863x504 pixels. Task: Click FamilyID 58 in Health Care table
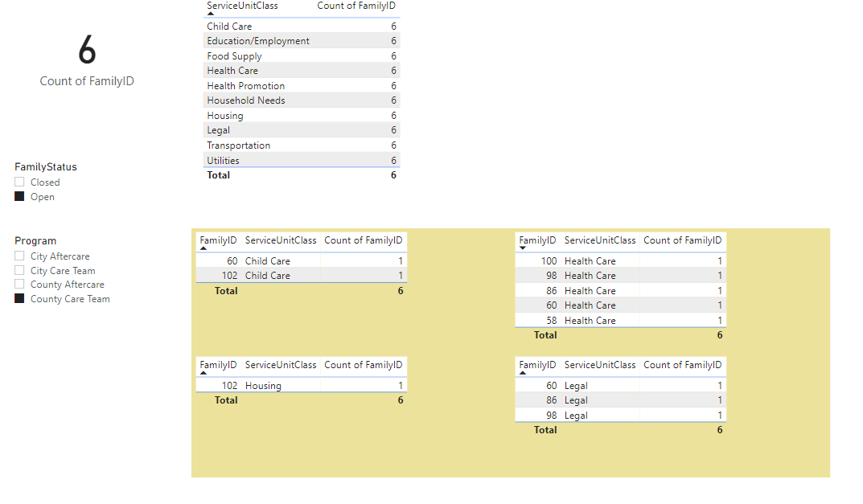point(552,320)
